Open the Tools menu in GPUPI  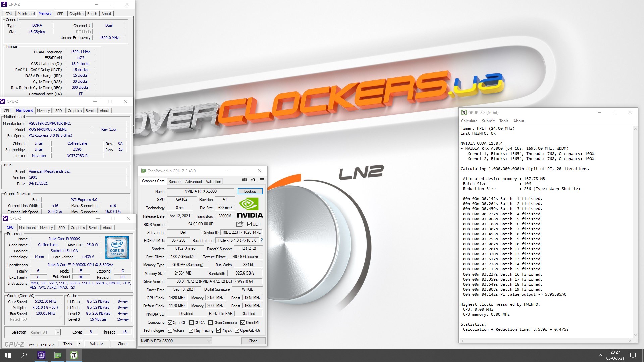(x=504, y=121)
